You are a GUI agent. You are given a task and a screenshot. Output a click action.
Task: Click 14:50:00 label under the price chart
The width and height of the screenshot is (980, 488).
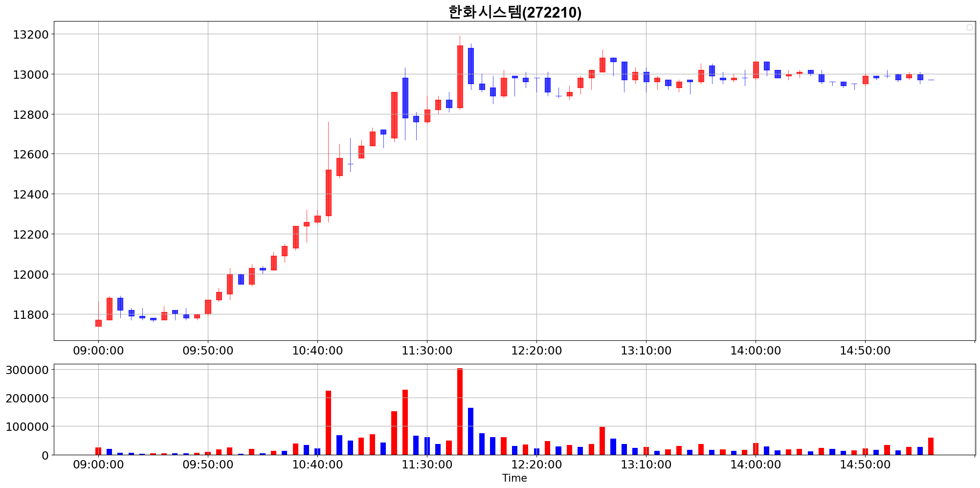click(x=865, y=351)
